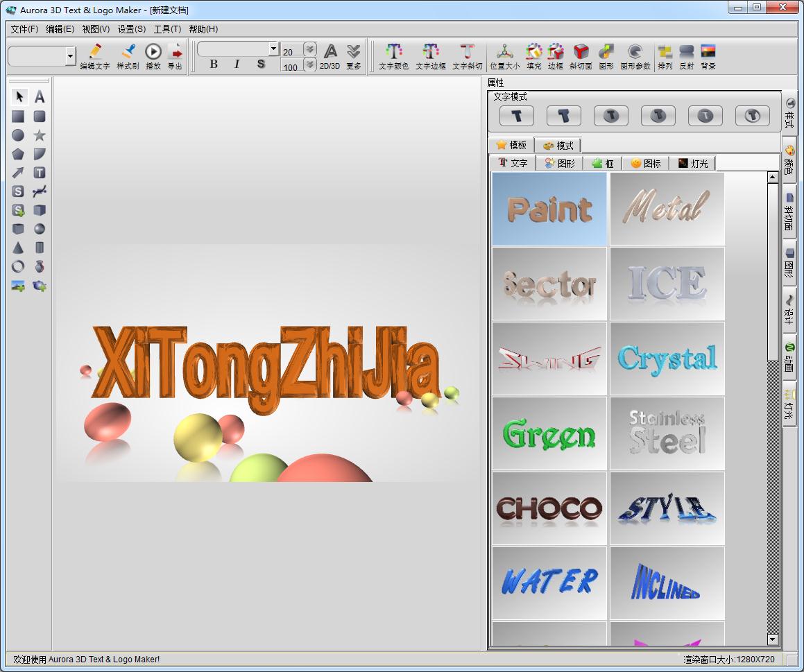
Task: Select the torus ring shape tool
Action: click(18, 266)
